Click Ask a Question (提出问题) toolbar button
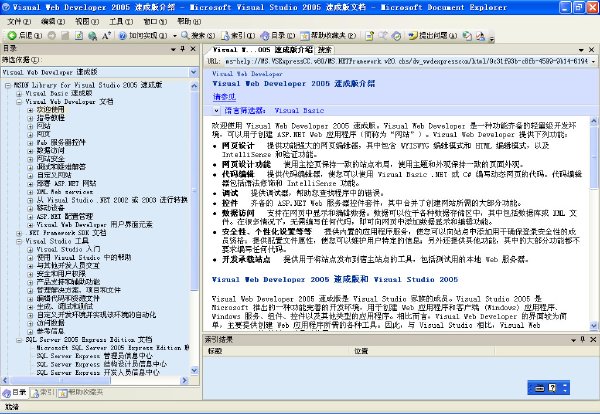600x414 pixels. [x=432, y=36]
